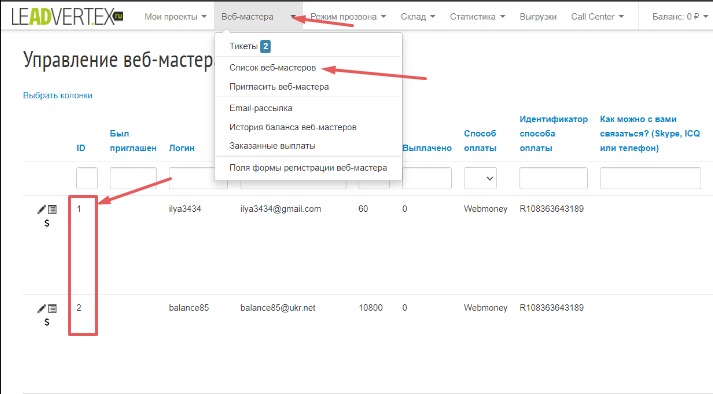Sort by Выплачено column header
This screenshot has height=394, width=713.
pyautogui.click(x=427, y=148)
